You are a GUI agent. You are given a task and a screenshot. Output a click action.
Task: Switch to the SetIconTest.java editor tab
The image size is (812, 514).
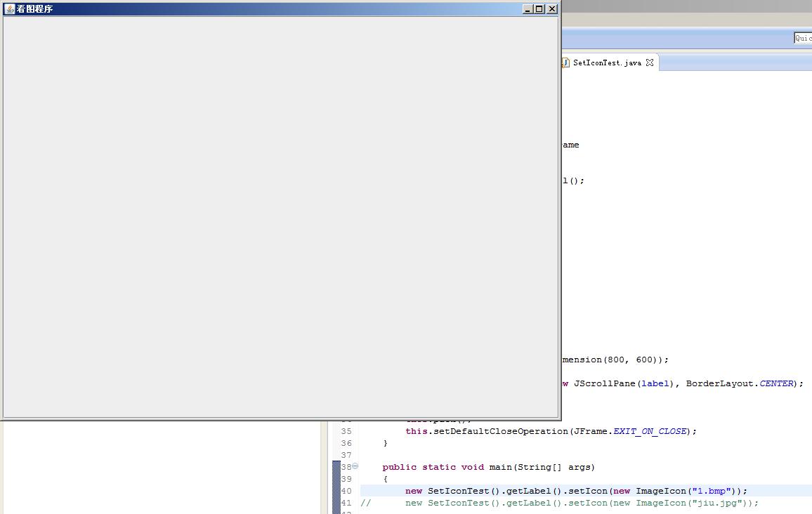coord(607,62)
